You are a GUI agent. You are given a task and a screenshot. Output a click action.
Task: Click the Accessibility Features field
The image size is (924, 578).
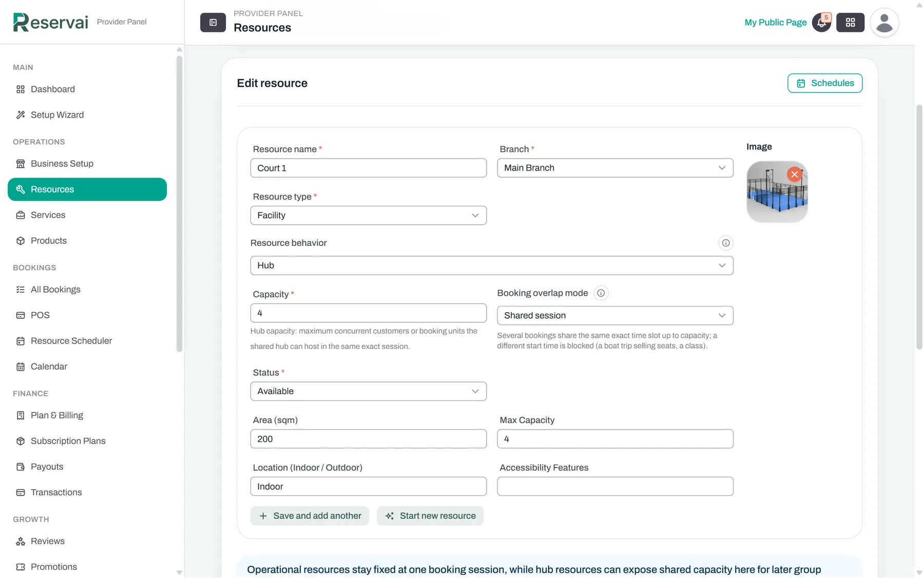(x=615, y=487)
